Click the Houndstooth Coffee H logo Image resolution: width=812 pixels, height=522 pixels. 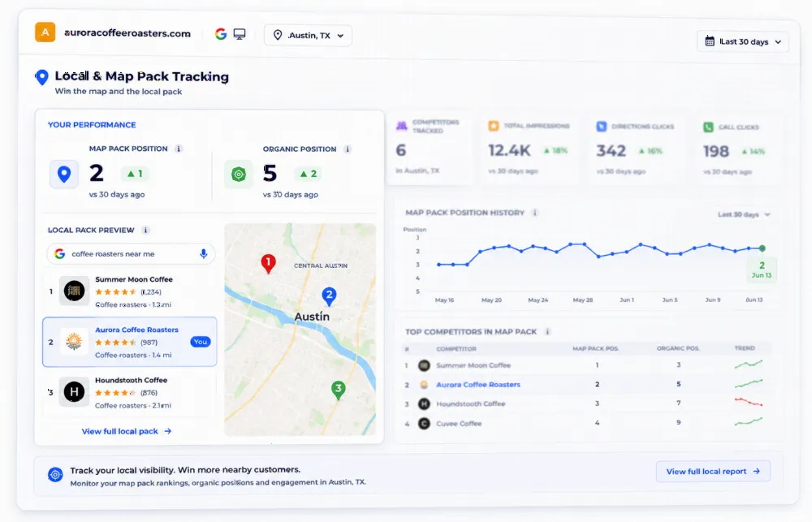74,392
